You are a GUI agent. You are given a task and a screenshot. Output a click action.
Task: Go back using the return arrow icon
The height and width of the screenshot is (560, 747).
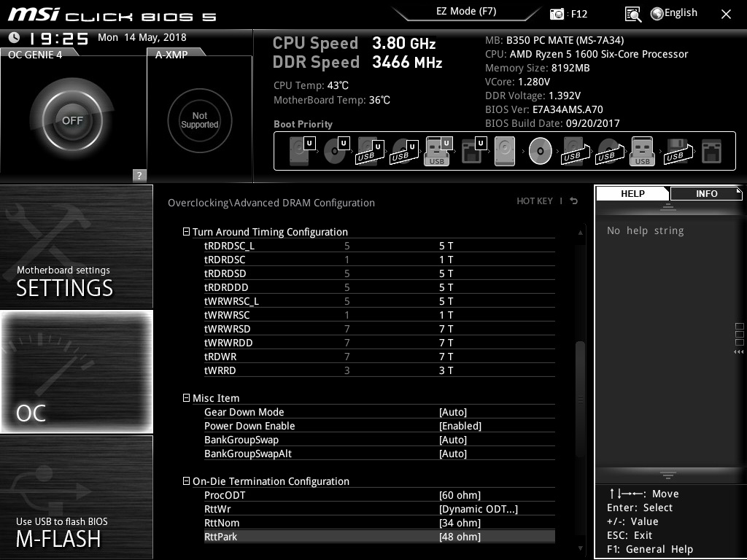[x=574, y=201]
